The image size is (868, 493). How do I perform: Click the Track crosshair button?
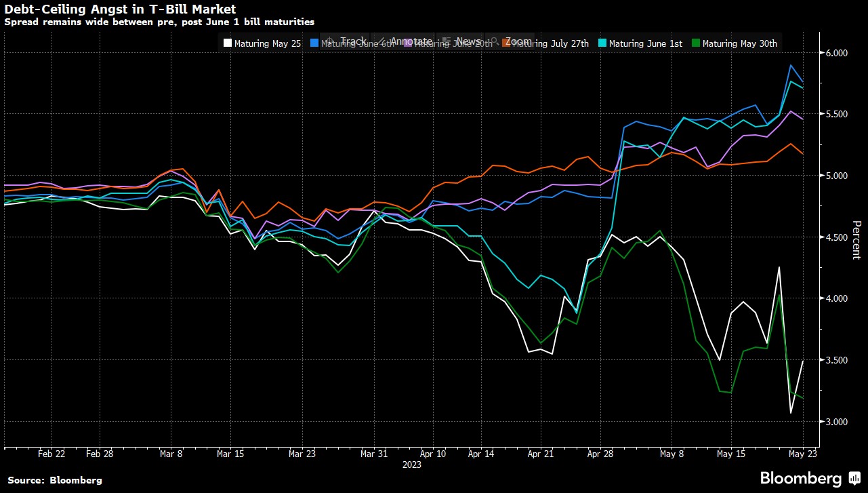[x=346, y=41]
